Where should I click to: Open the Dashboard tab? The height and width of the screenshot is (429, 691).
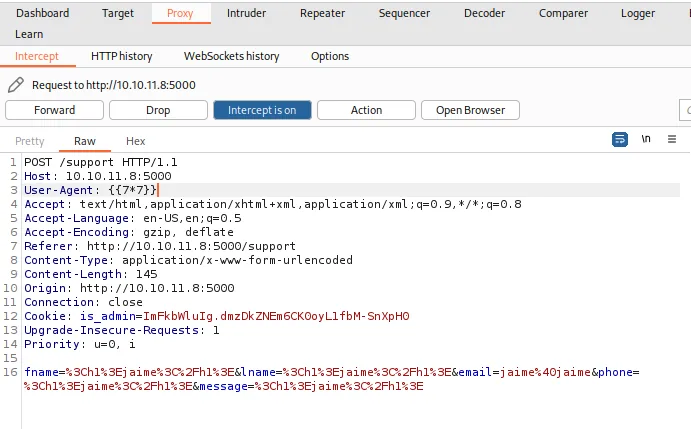pos(43,13)
